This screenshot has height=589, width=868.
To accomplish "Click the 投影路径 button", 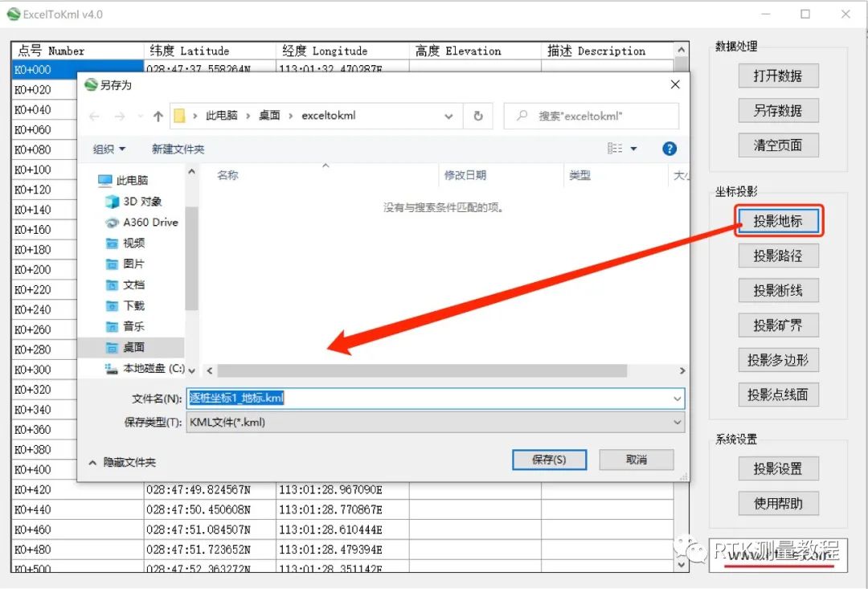I will click(x=778, y=256).
